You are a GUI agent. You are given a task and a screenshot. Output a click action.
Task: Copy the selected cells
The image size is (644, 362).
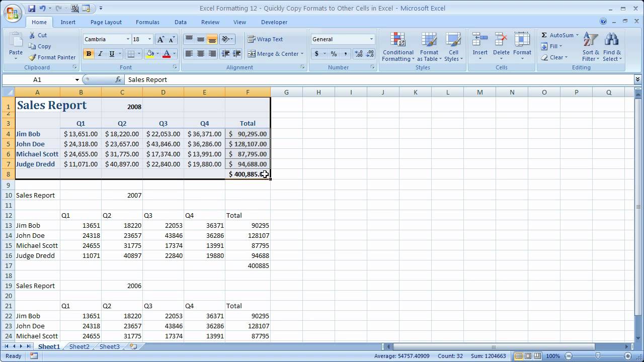pyautogui.click(x=40, y=46)
